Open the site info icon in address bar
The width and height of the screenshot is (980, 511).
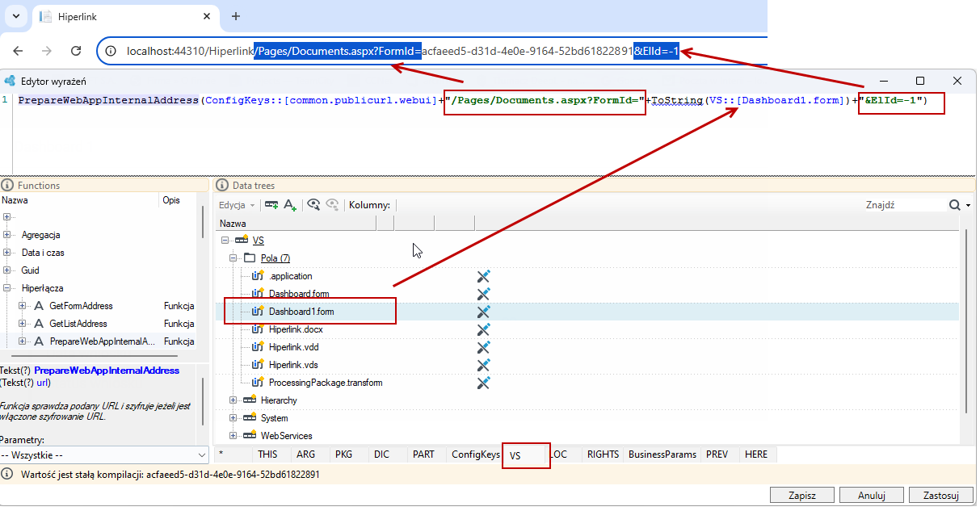coord(111,51)
